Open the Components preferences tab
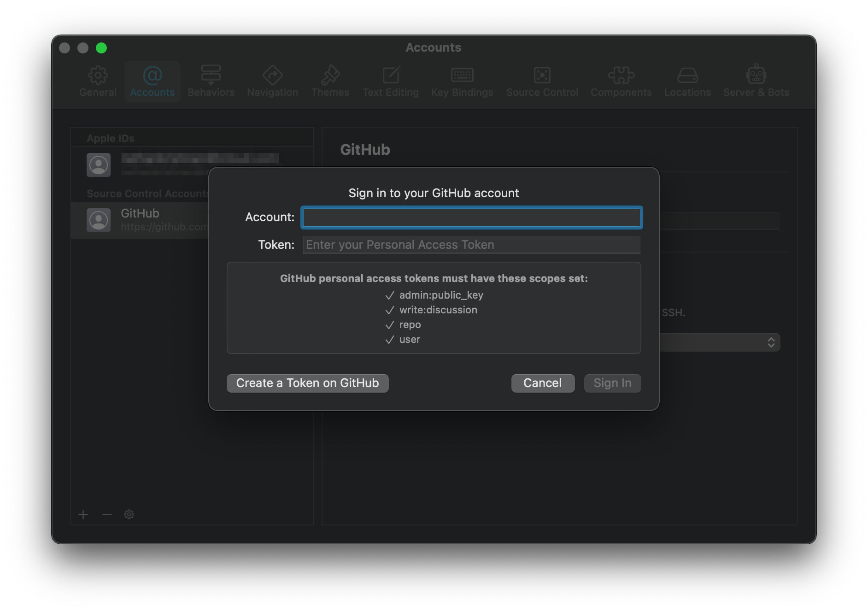The image size is (868, 612). [x=621, y=82]
